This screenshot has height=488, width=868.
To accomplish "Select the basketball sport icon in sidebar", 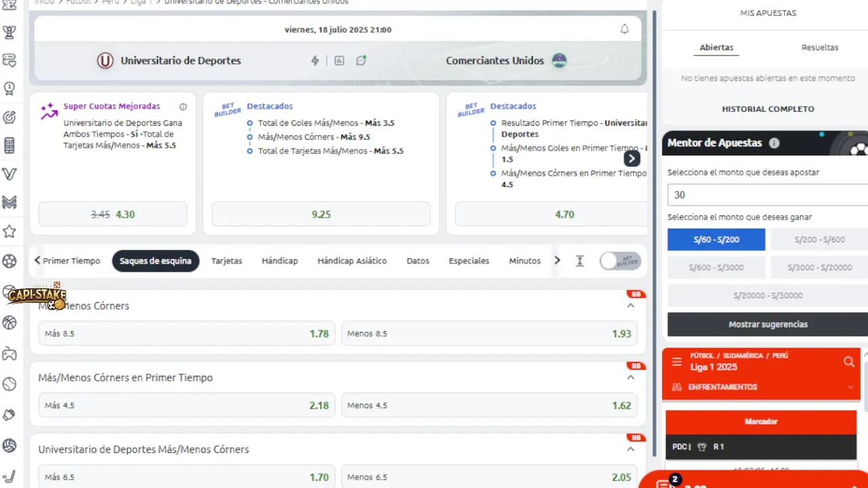I will click(9, 323).
